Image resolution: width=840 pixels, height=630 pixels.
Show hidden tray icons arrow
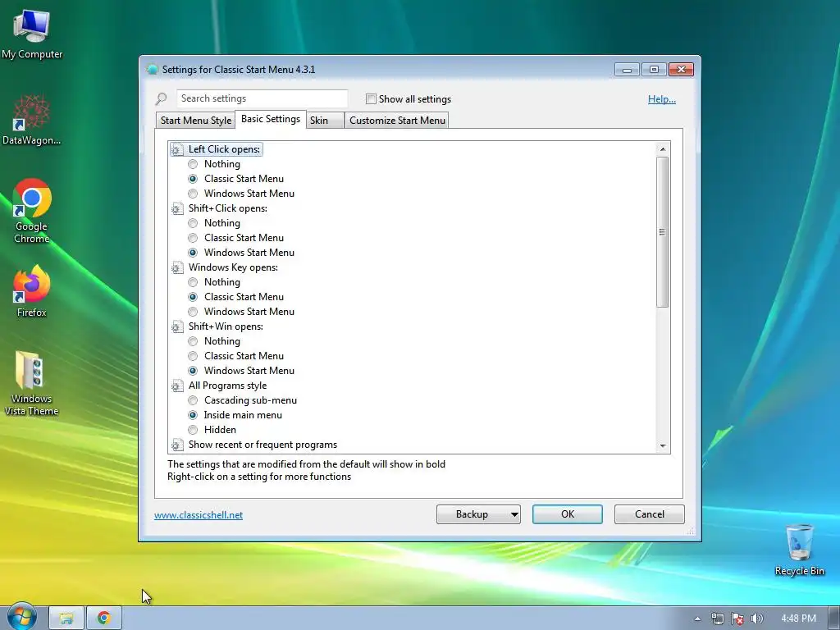pos(697,619)
